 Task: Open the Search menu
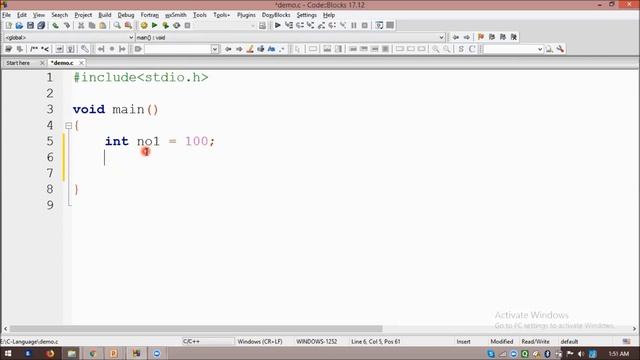60,15
